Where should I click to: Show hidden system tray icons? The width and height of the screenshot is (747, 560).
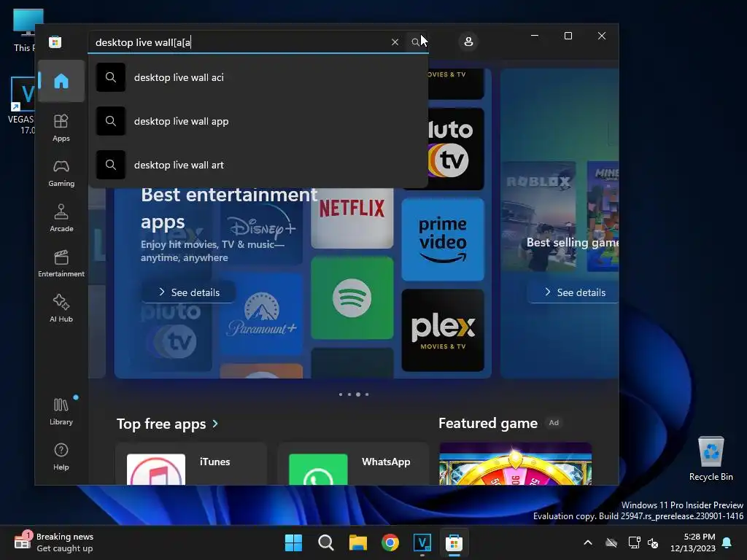point(588,542)
